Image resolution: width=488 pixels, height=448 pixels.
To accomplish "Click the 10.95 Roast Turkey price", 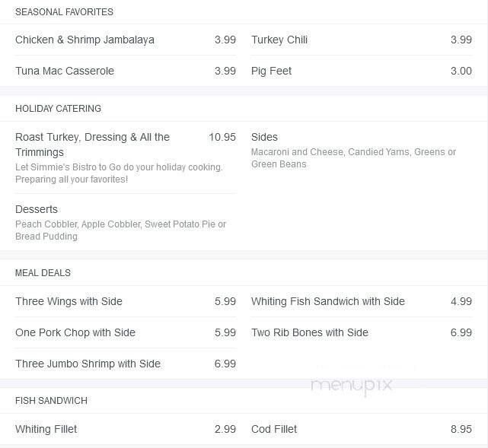I will [222, 137].
